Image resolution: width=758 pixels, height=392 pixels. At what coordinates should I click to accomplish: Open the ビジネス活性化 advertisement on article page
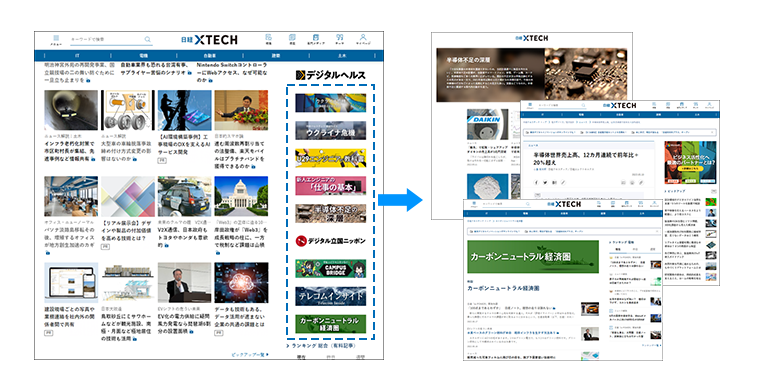point(690,163)
